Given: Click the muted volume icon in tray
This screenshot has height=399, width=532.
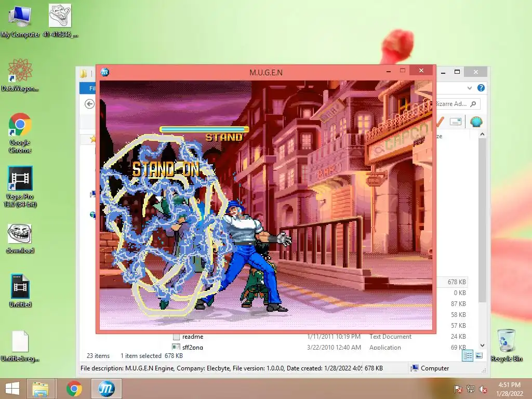Looking at the screenshot, I should coord(483,389).
